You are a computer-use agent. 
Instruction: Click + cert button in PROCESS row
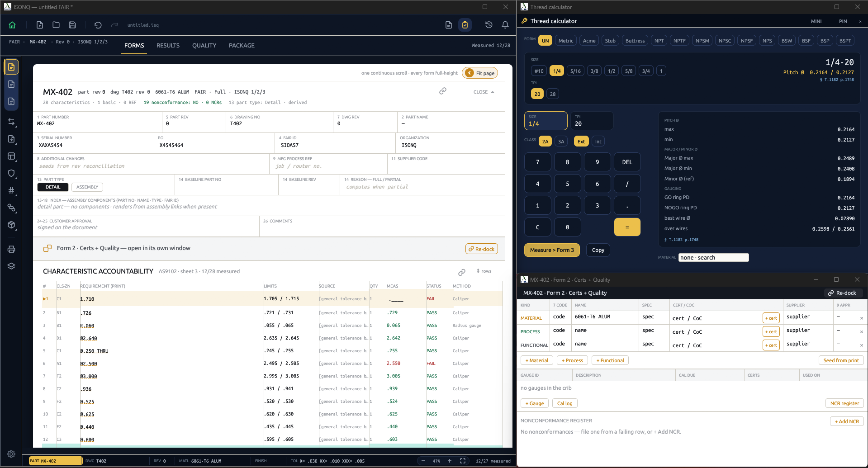[x=771, y=332]
